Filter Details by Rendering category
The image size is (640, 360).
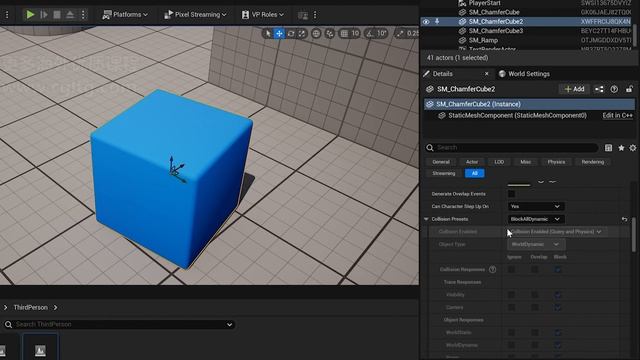pyautogui.click(x=593, y=162)
